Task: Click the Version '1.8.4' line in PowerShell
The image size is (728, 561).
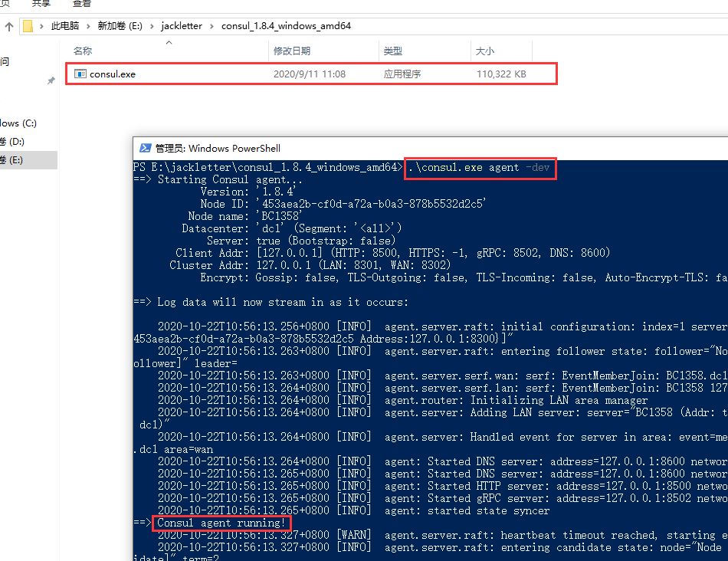Action: click(248, 192)
